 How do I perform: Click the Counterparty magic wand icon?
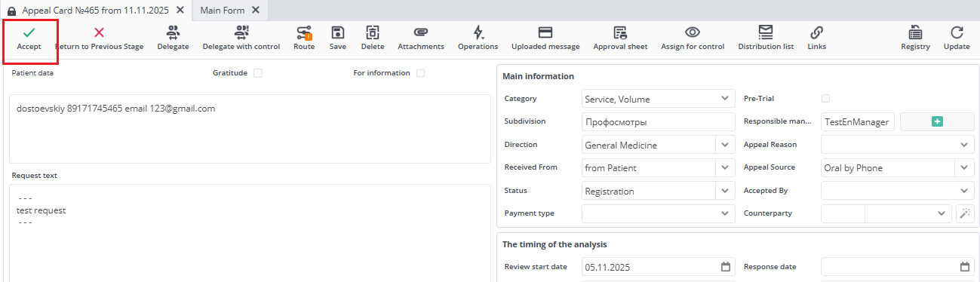965,213
